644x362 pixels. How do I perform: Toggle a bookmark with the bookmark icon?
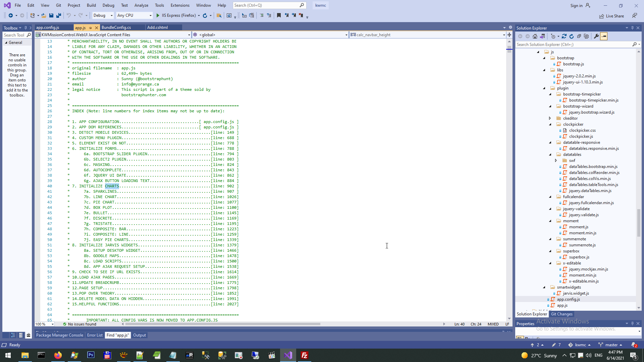tap(279, 15)
